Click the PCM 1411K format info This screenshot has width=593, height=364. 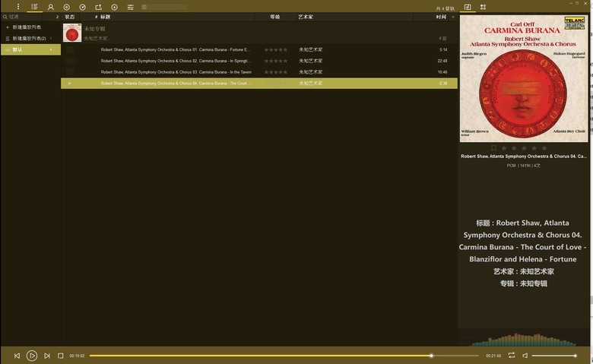(x=523, y=166)
